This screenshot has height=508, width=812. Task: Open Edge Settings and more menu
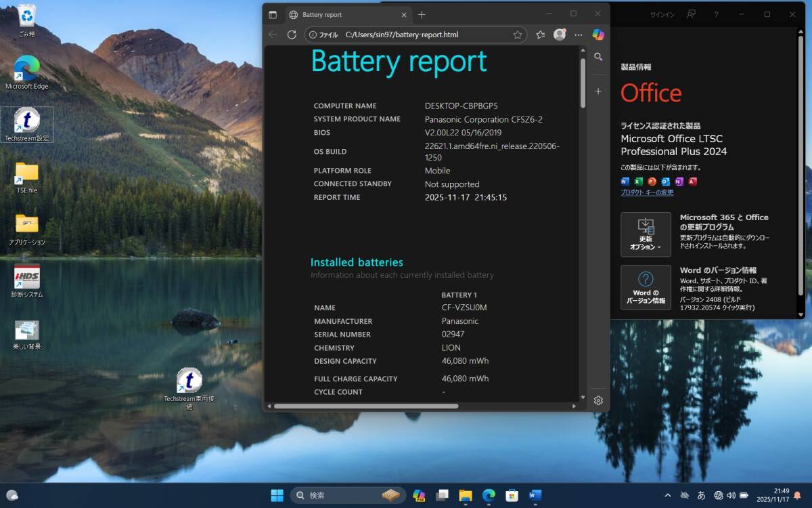579,35
